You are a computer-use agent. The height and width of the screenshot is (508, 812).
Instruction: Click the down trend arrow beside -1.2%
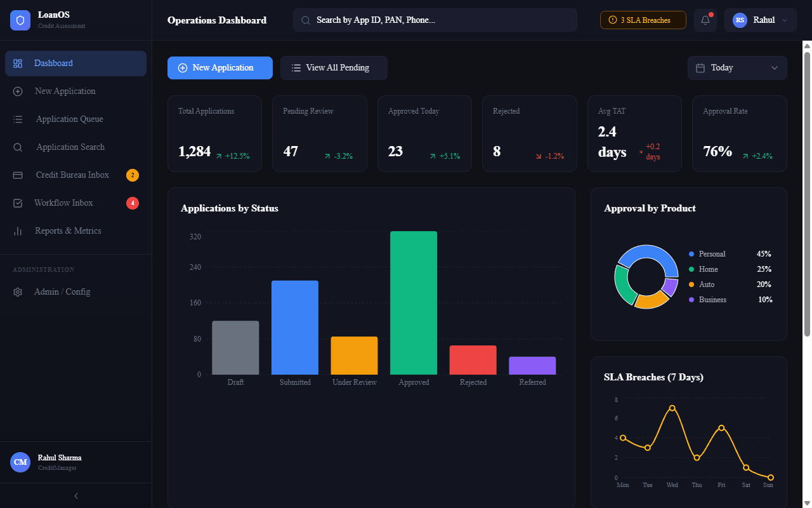(539, 156)
